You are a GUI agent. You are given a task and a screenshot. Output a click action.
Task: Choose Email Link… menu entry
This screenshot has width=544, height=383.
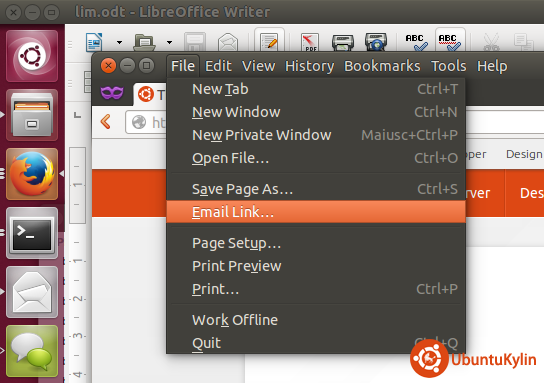(x=316, y=212)
